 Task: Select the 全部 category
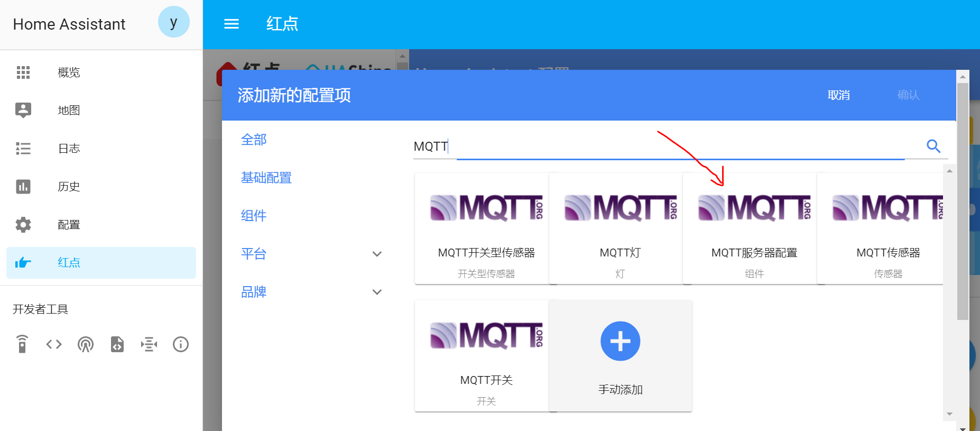(254, 140)
